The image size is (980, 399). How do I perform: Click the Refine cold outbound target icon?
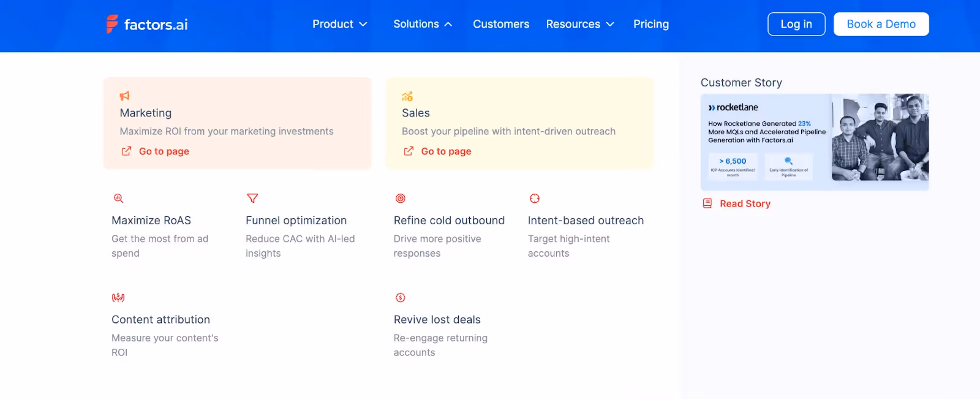pyautogui.click(x=401, y=199)
